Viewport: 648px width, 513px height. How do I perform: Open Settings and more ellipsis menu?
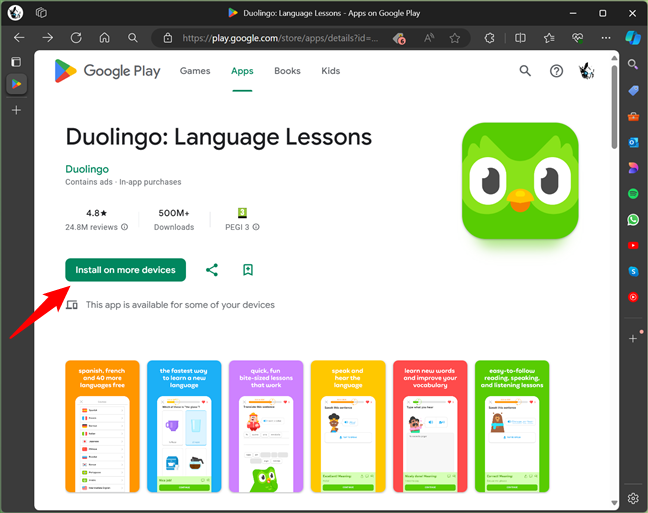click(x=606, y=38)
